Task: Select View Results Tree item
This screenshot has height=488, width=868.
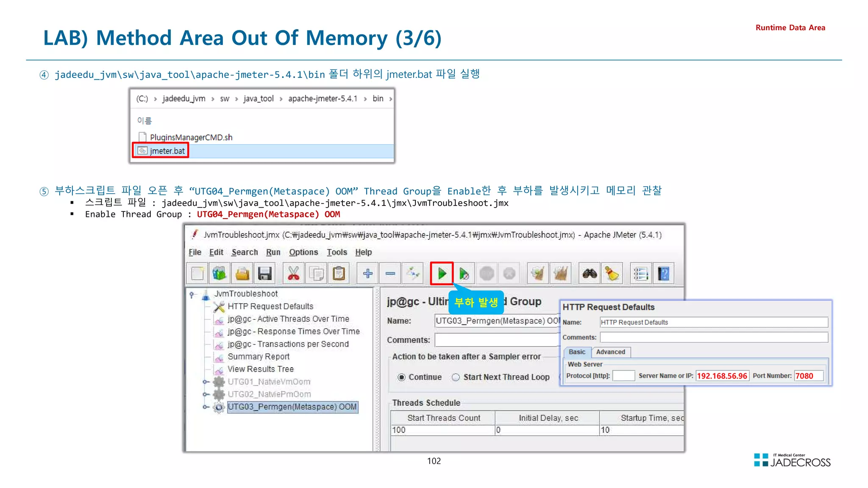Action: 261,369
